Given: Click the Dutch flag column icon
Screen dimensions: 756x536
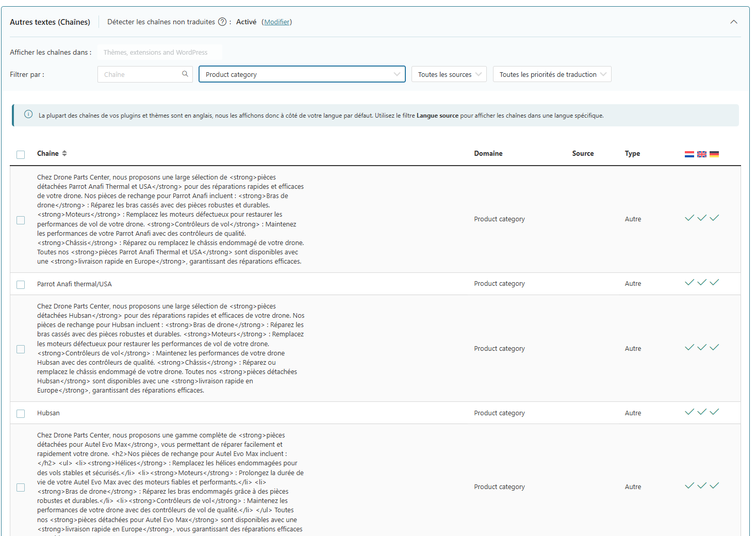Looking at the screenshot, I should pyautogui.click(x=689, y=154).
